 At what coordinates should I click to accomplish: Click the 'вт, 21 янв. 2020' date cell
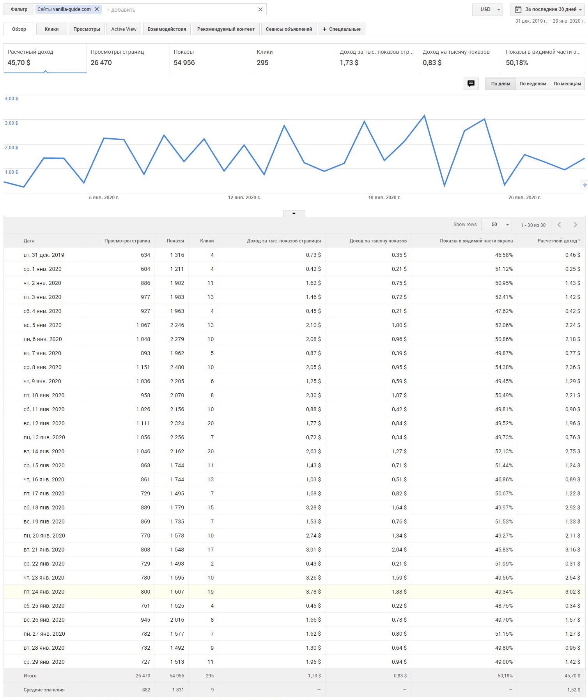coord(44,550)
